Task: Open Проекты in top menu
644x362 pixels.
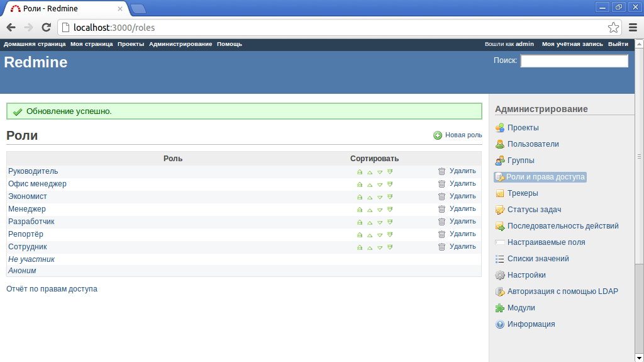Action: coord(131,44)
